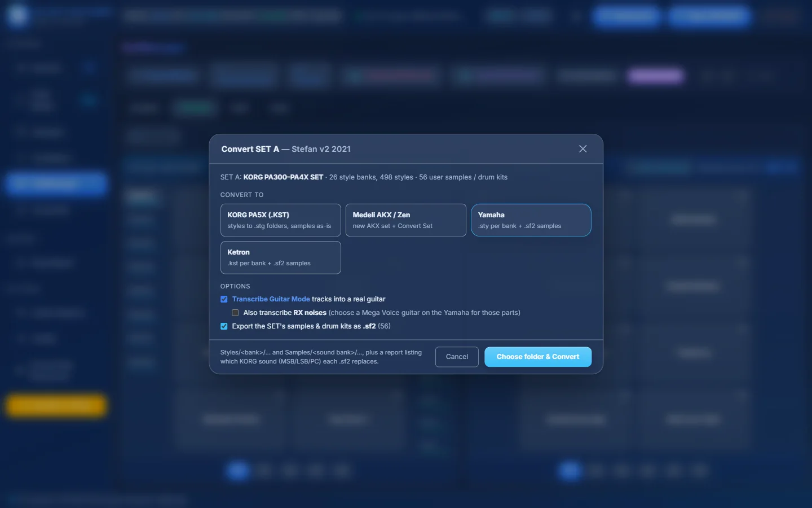This screenshot has height=508, width=812.
Task: Click the dialog title "Stefan v2 2021"
Action: [x=321, y=149]
